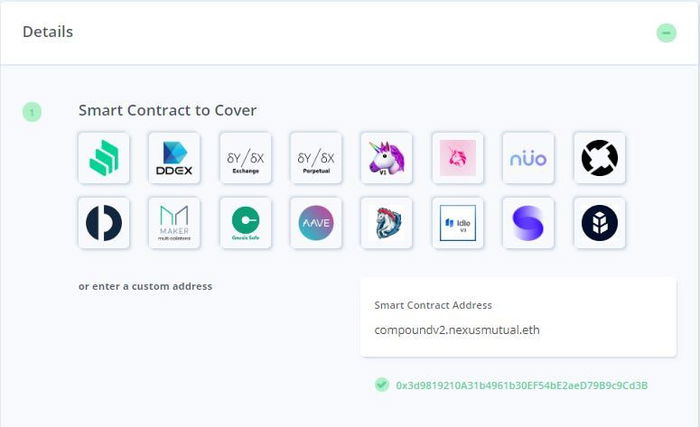Select the dY/dX Perpetual tile
Viewport: 700px width, 427px height.
pyautogui.click(x=316, y=158)
